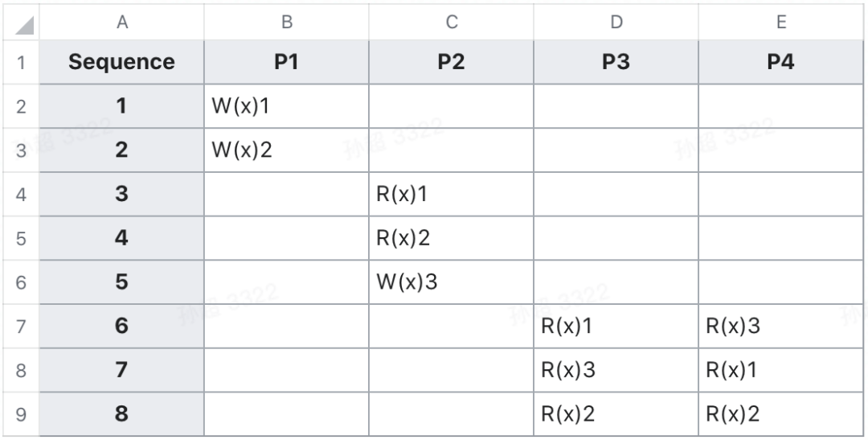The width and height of the screenshot is (868, 440).
Task: Select column D header
Action: point(616,23)
